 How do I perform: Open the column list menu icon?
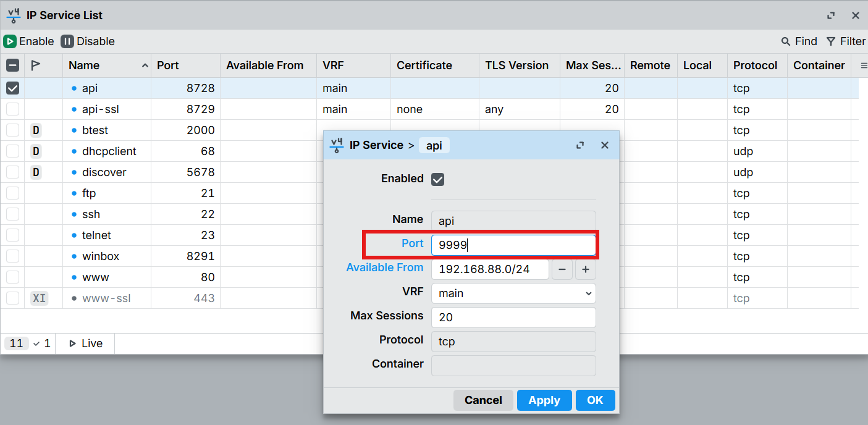coord(863,65)
